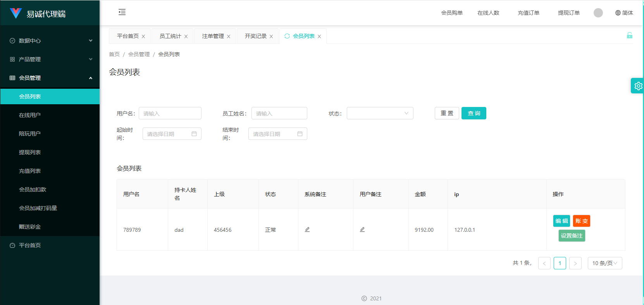Close the 开奖记录 tab

click(271, 36)
